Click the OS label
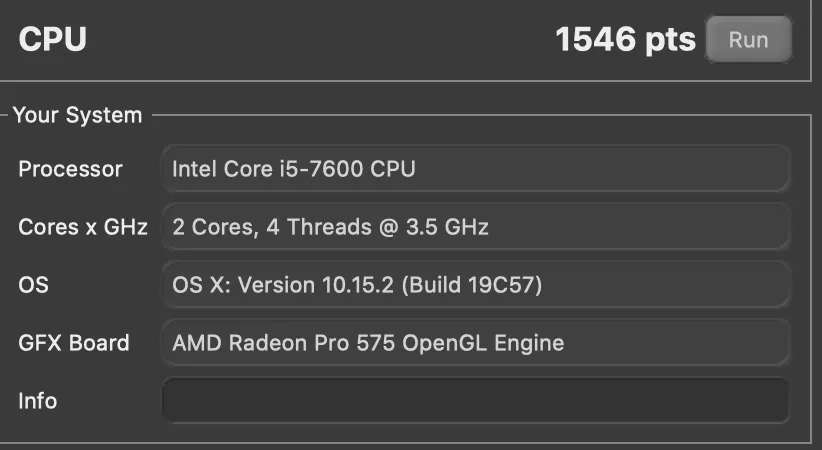Viewport: 822px width, 450px height. point(33,285)
